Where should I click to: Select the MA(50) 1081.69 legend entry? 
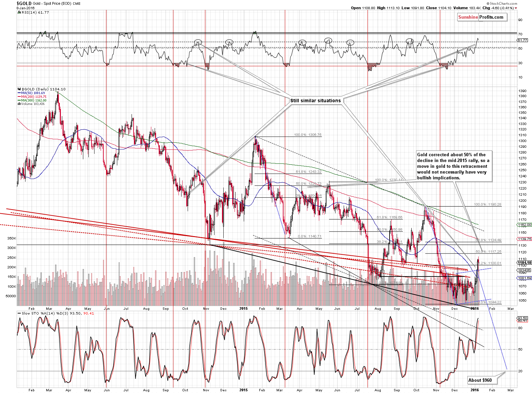(x=31, y=93)
